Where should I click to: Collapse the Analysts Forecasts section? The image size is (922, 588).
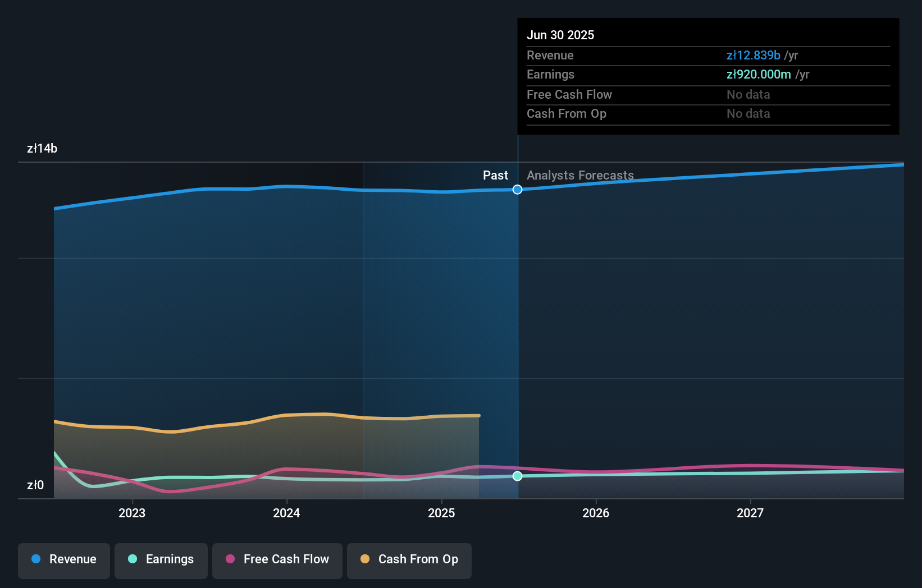pos(580,175)
